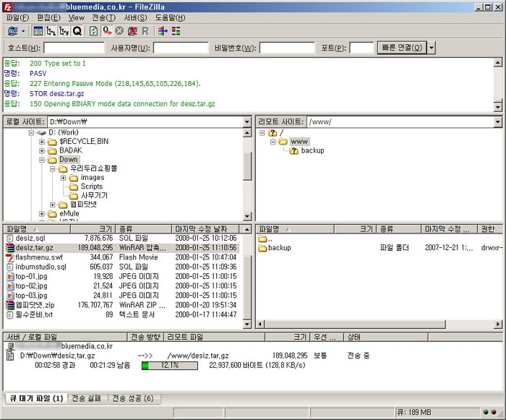Toggle local directory tree view icon
The image size is (506, 420).
51,31
